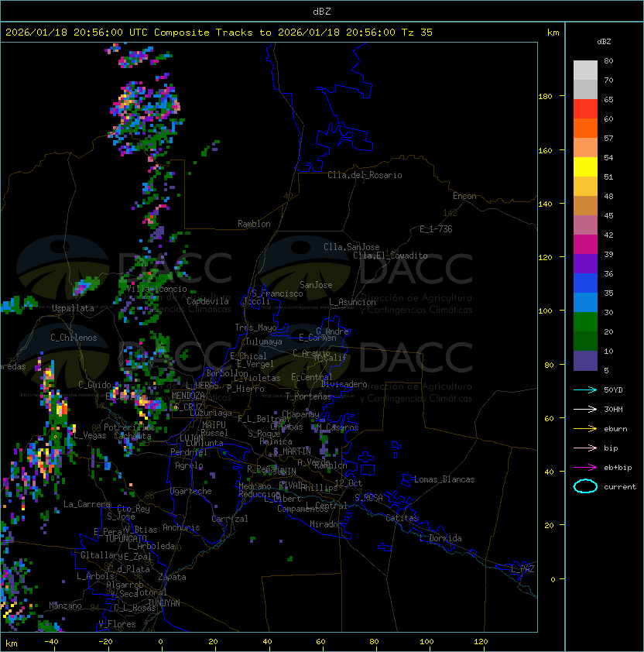Click the 'Zapata' map label
This screenshot has width=644, height=652.
tap(172, 577)
